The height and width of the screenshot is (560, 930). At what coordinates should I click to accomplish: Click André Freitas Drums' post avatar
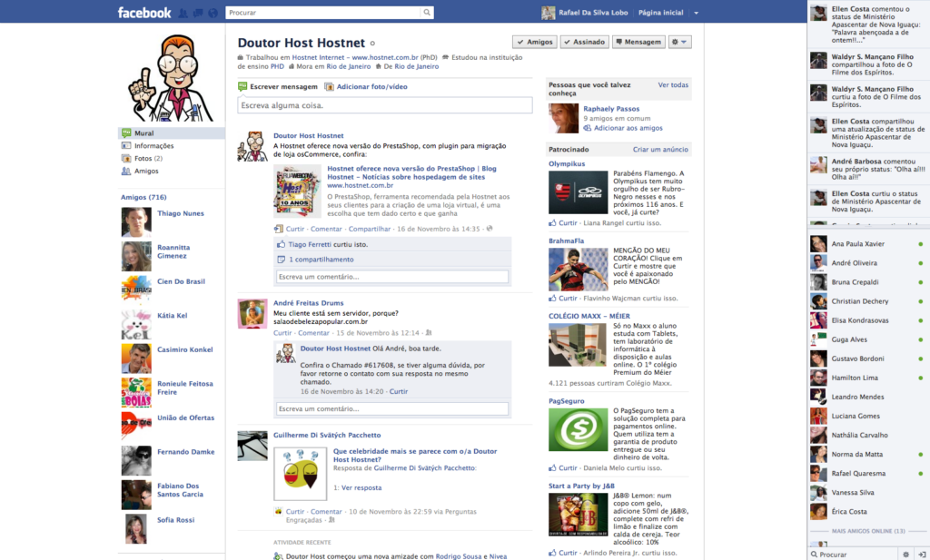(252, 313)
